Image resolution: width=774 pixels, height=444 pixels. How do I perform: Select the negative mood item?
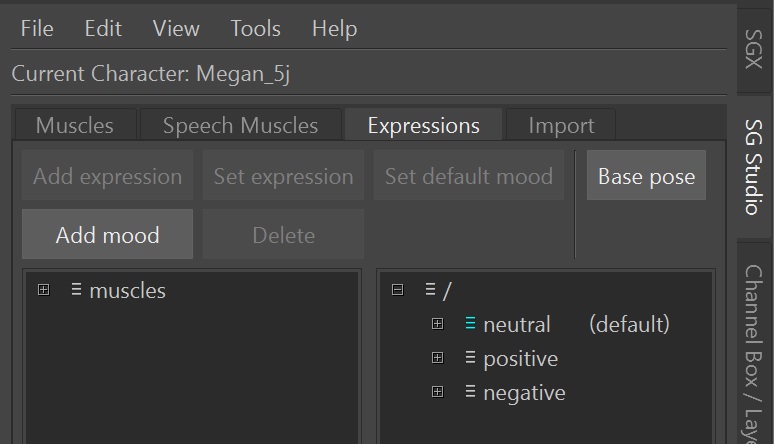524,393
